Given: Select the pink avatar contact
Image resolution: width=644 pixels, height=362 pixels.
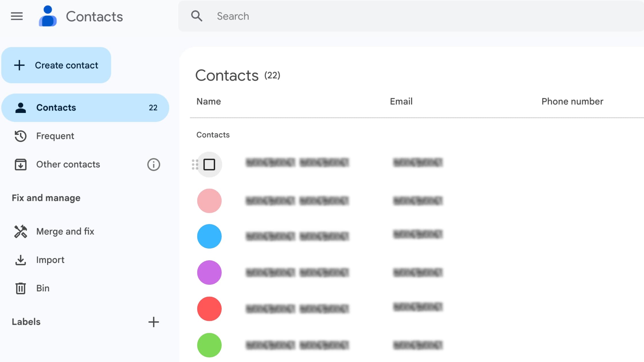Looking at the screenshot, I should [209, 201].
